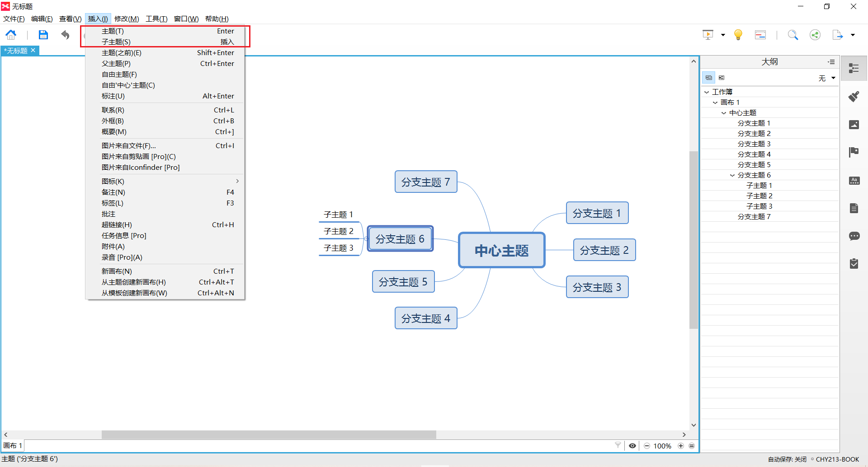This screenshot has width=868, height=467.
Task: Open the task info clipboard sidebar icon
Action: [x=854, y=264]
